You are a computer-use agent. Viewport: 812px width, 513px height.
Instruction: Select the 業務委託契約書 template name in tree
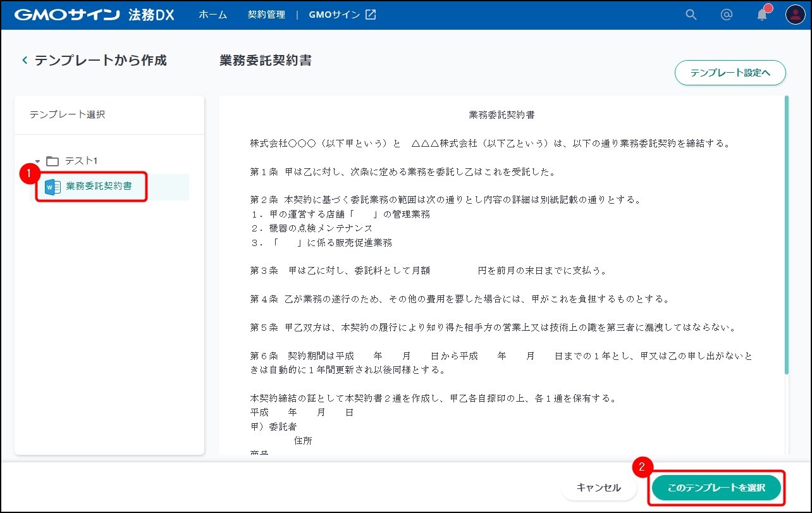pos(99,187)
